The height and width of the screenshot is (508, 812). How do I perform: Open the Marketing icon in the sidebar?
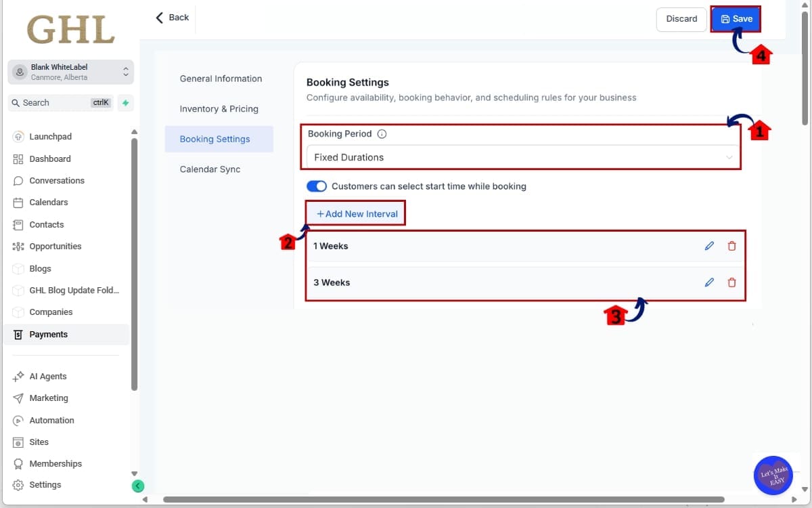[18, 398]
